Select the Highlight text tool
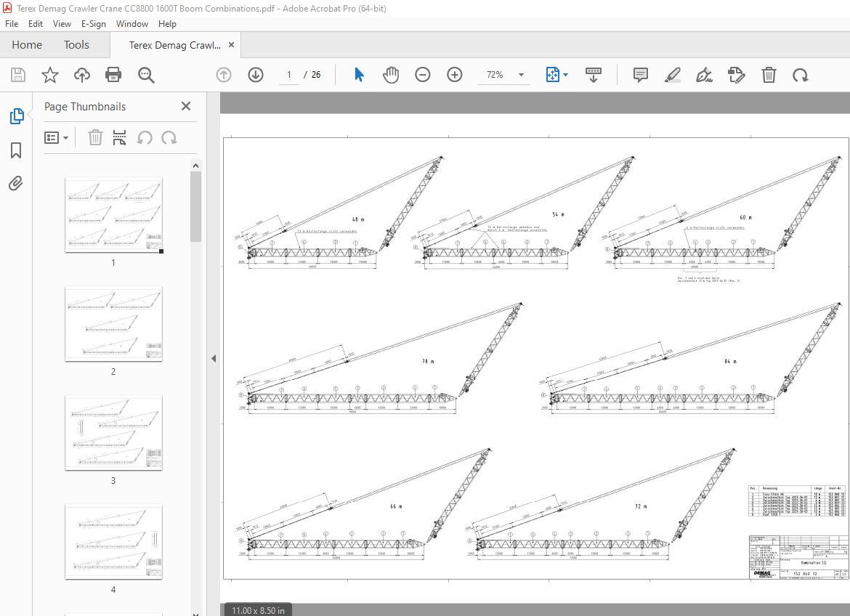 [x=672, y=75]
